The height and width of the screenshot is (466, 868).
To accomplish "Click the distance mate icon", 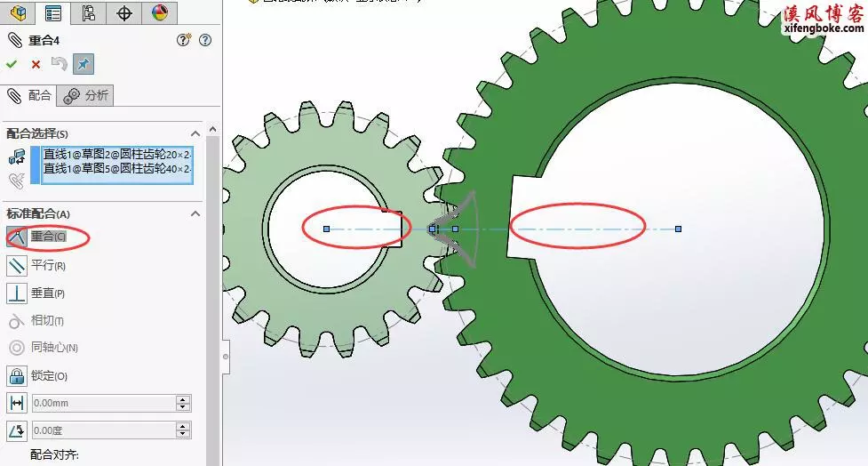I will coord(17,403).
